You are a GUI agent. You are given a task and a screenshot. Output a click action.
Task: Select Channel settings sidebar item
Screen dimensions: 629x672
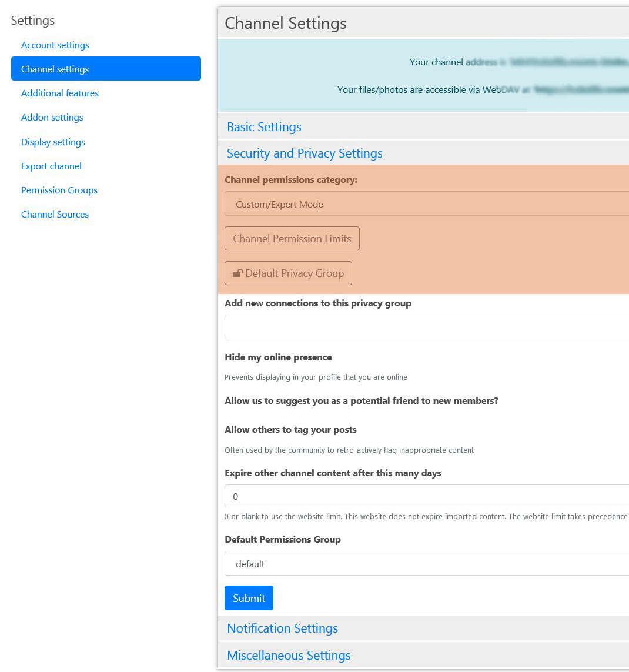click(106, 69)
